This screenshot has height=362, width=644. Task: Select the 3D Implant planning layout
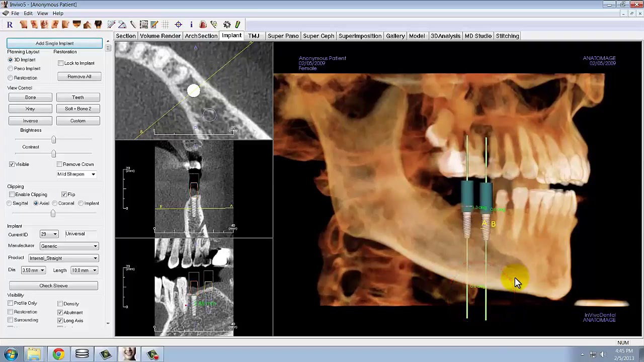click(22, 60)
